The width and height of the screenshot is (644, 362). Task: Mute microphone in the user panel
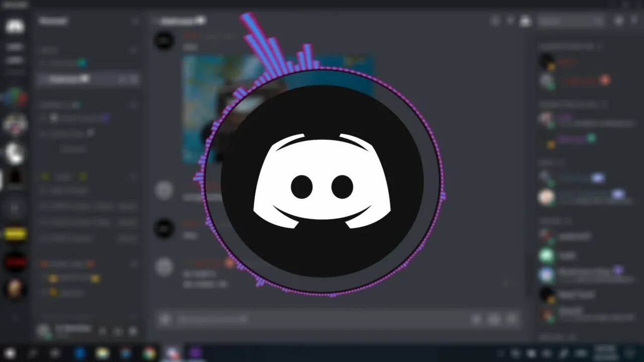click(x=102, y=331)
